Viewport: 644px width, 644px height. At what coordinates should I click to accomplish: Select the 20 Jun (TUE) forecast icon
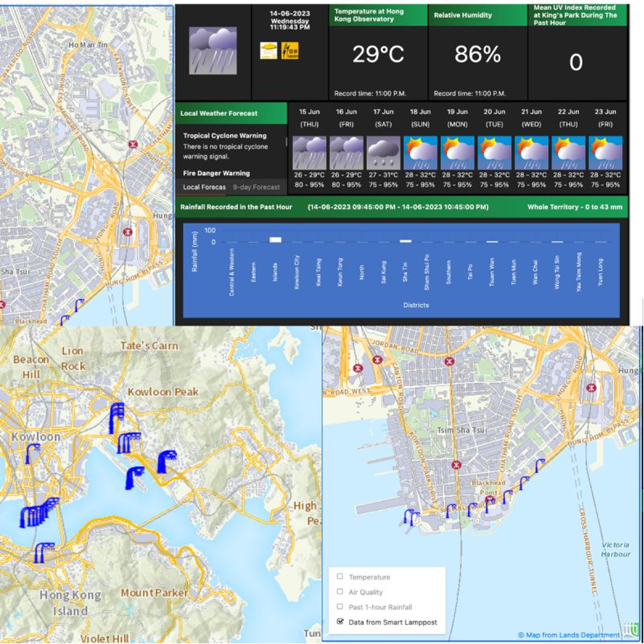tap(494, 153)
